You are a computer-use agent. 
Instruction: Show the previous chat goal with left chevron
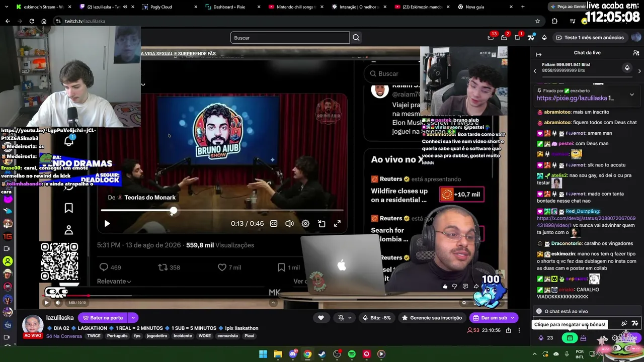tap(535, 71)
